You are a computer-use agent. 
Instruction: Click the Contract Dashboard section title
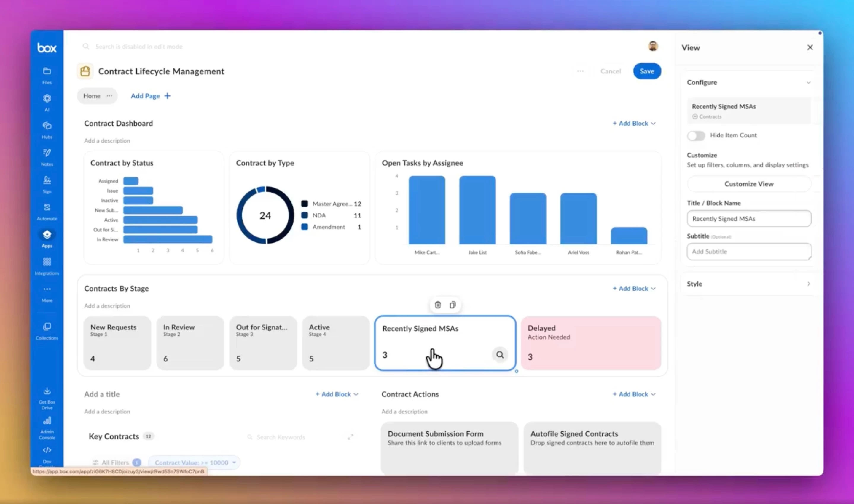tap(119, 123)
